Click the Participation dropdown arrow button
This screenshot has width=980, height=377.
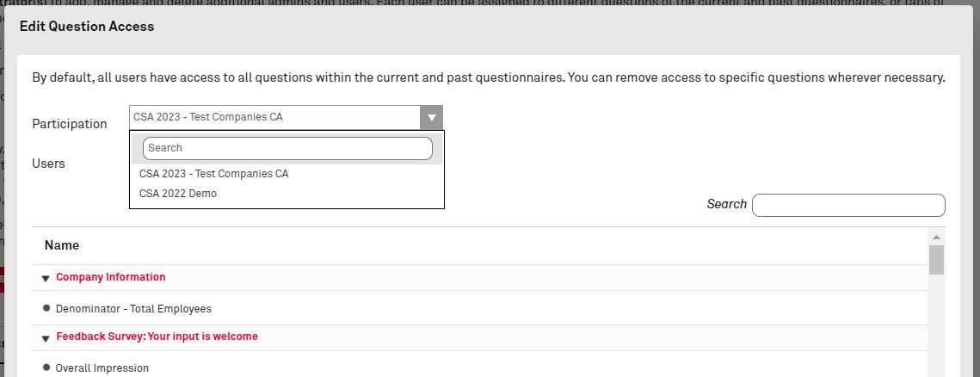pos(431,117)
